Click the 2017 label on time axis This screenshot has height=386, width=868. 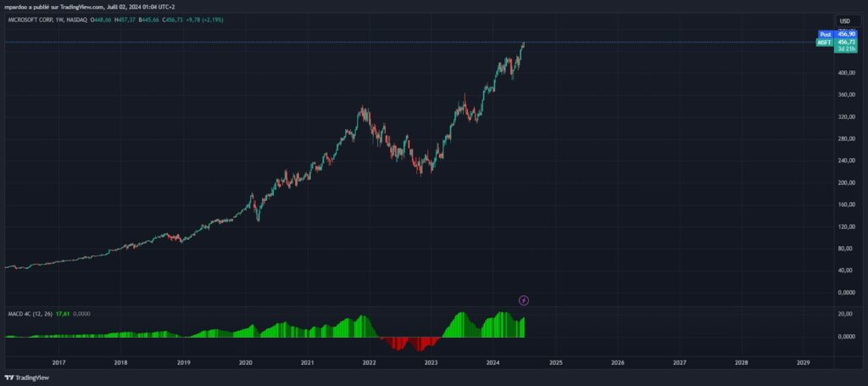(58, 362)
